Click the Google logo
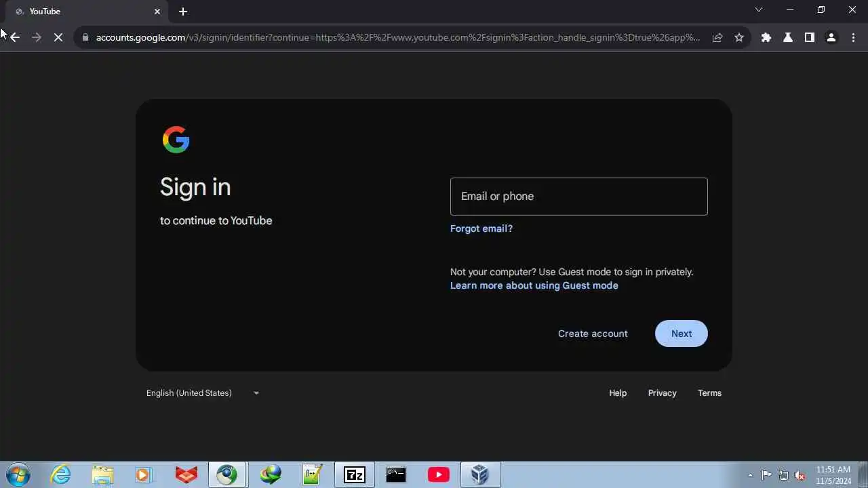This screenshot has width=868, height=488. tap(176, 140)
